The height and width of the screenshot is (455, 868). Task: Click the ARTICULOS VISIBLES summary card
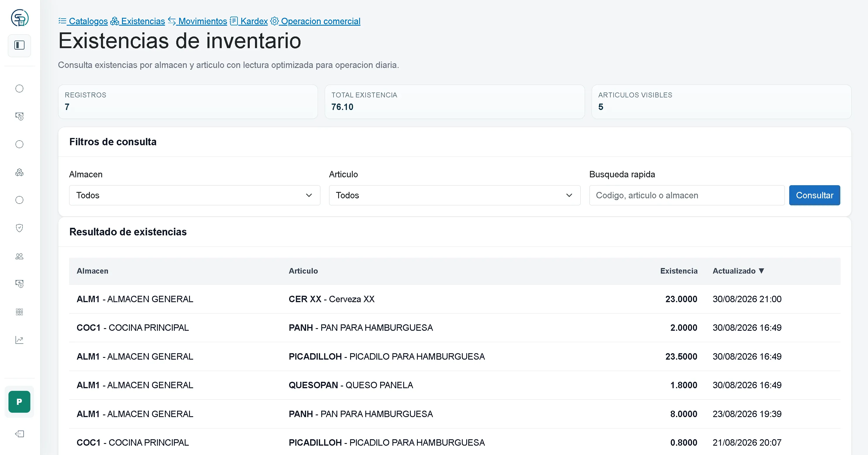pyautogui.click(x=722, y=102)
